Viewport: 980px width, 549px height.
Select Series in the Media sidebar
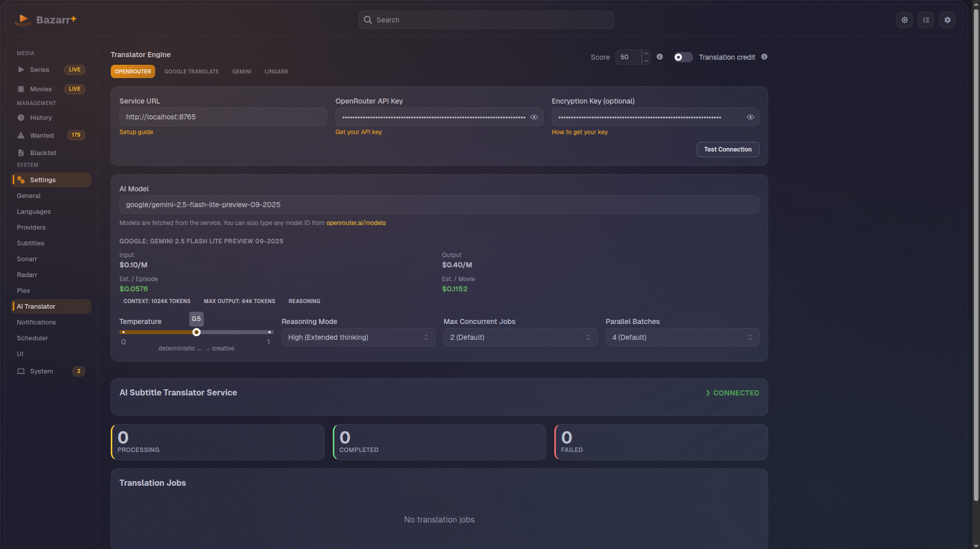click(40, 70)
